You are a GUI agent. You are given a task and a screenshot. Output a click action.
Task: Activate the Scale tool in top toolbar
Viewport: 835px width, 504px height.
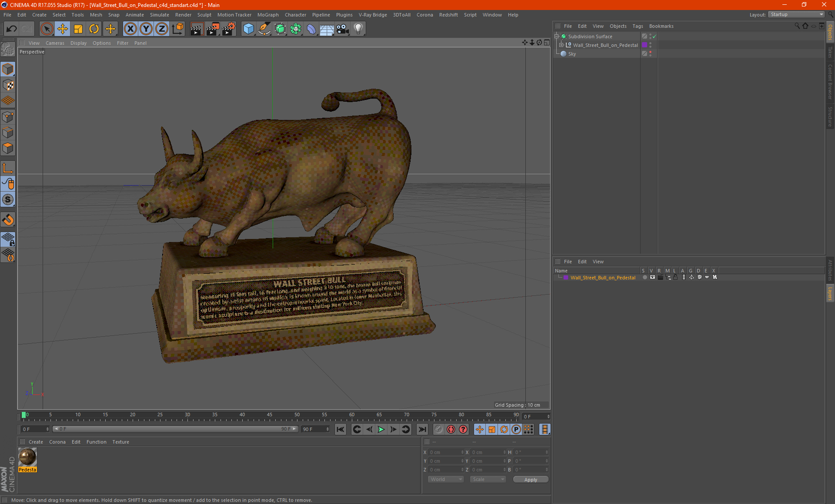click(x=78, y=29)
